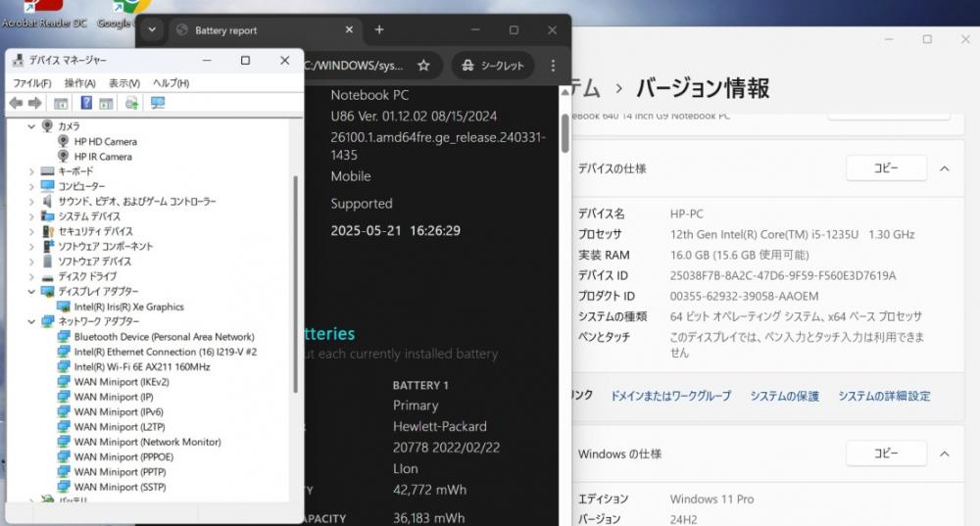Click the Device Manager tree scrollbar
The image size is (980, 526).
click(295, 284)
